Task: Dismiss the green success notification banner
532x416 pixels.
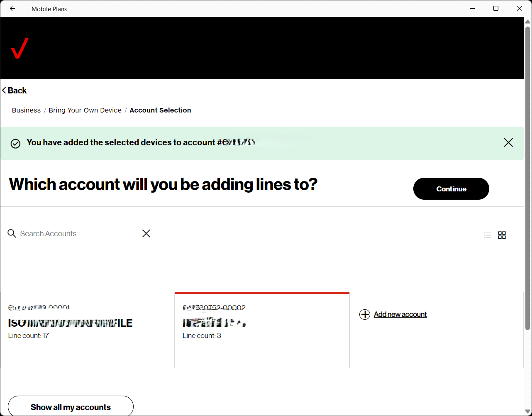Action: (508, 142)
